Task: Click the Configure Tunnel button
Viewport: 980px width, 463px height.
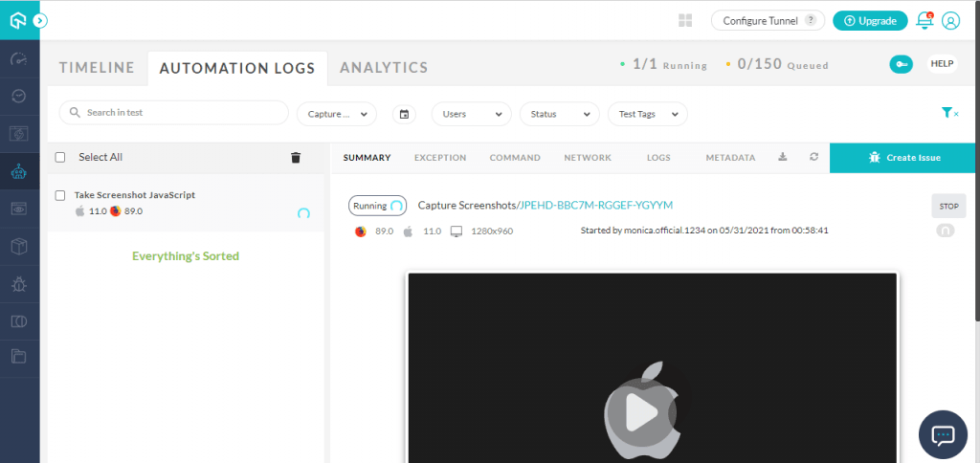Action: (x=768, y=21)
